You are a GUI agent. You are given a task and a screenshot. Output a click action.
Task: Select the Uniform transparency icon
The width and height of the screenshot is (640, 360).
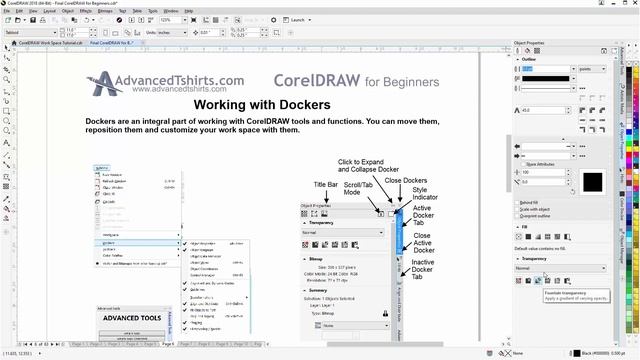pos(528,280)
